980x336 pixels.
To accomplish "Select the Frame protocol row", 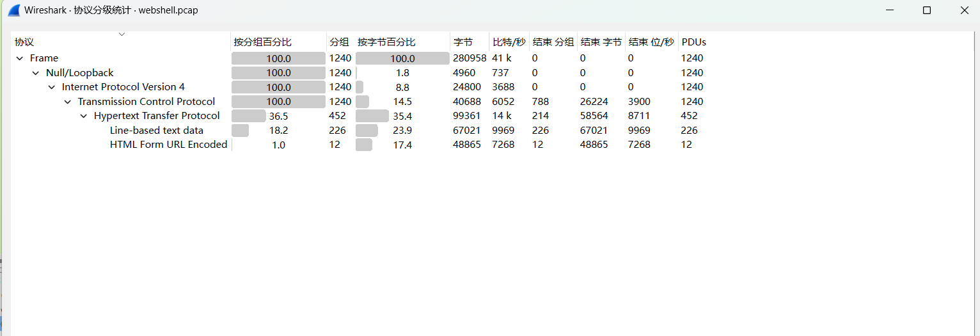I will 43,58.
